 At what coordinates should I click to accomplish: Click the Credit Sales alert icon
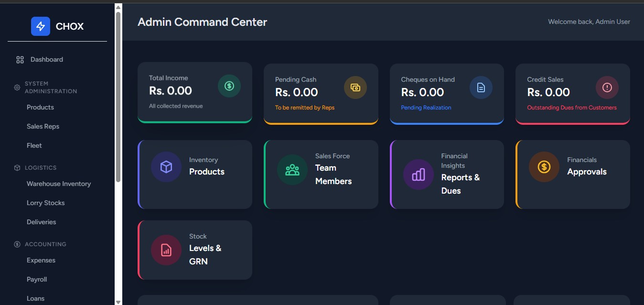(607, 87)
